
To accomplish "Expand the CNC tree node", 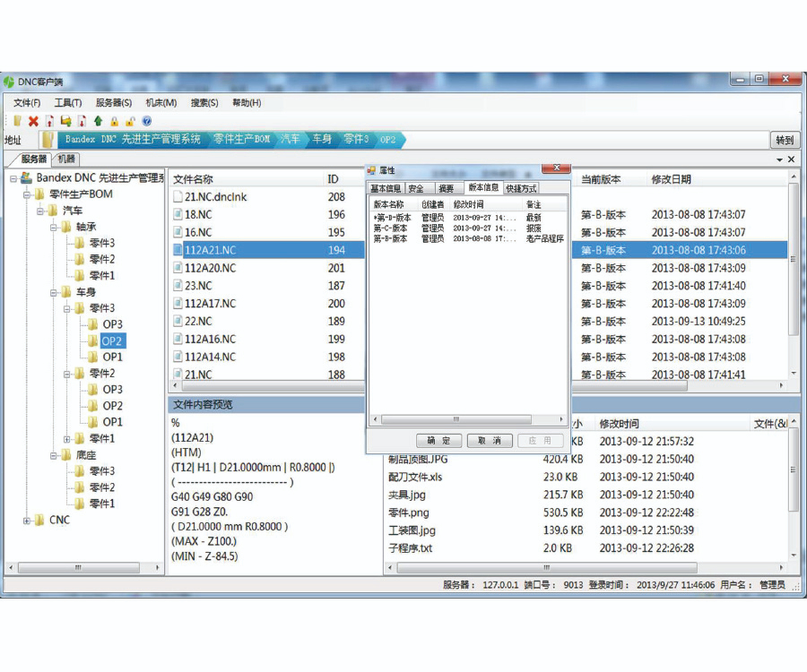I will [x=27, y=521].
